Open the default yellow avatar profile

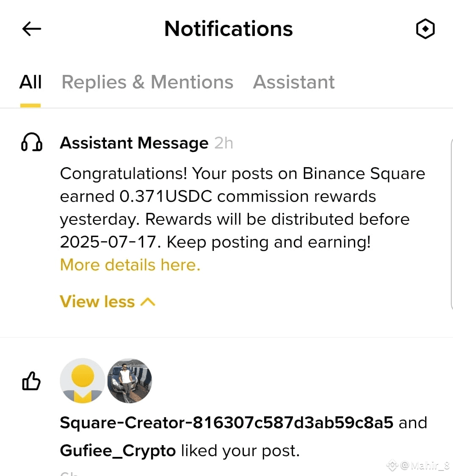pyautogui.click(x=82, y=381)
